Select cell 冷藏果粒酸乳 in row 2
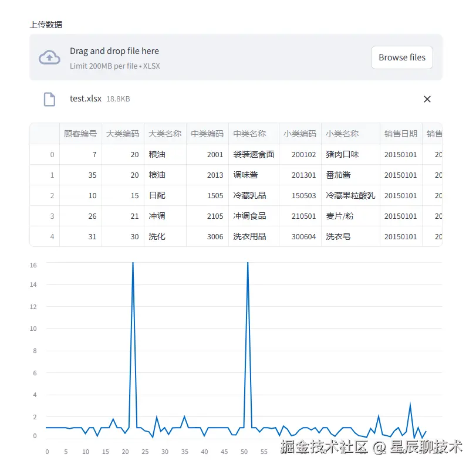Viewport: 476px width, 468px height. [350, 195]
